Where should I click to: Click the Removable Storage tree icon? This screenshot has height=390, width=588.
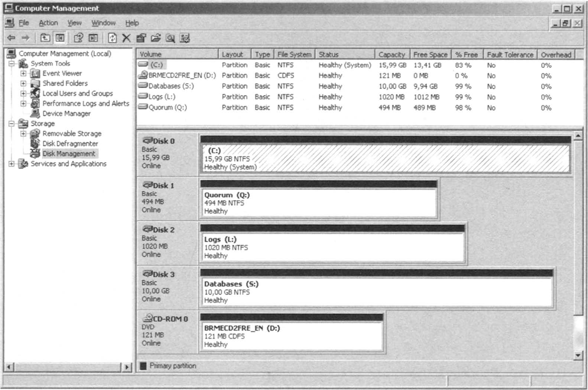click(35, 134)
